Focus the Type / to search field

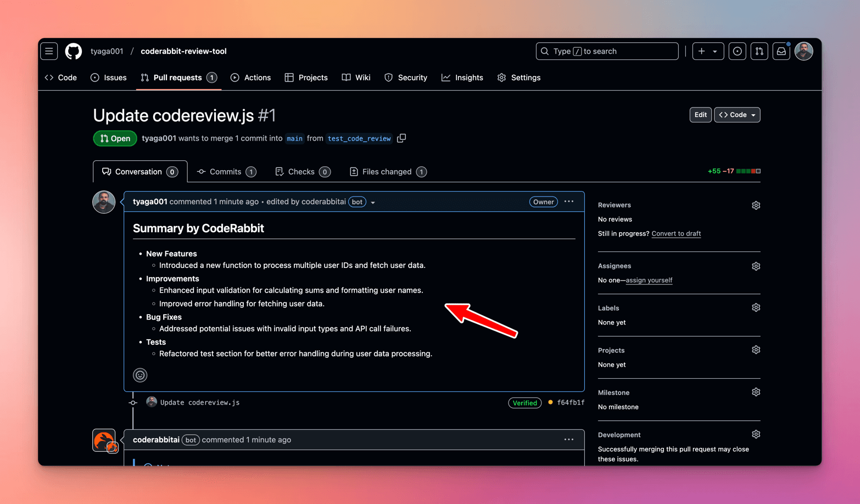(607, 51)
